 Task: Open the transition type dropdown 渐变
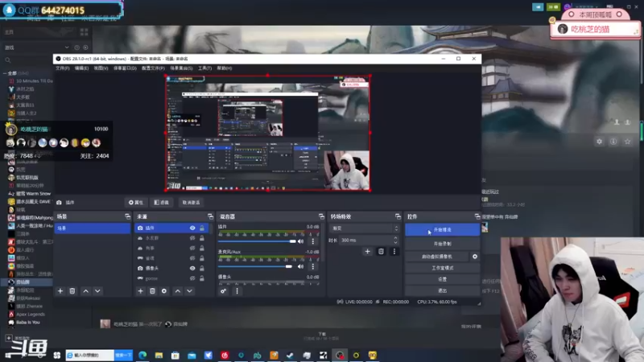365,228
